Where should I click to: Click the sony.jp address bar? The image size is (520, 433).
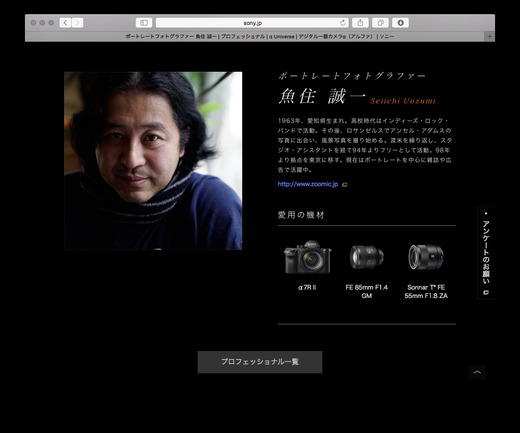point(252,23)
